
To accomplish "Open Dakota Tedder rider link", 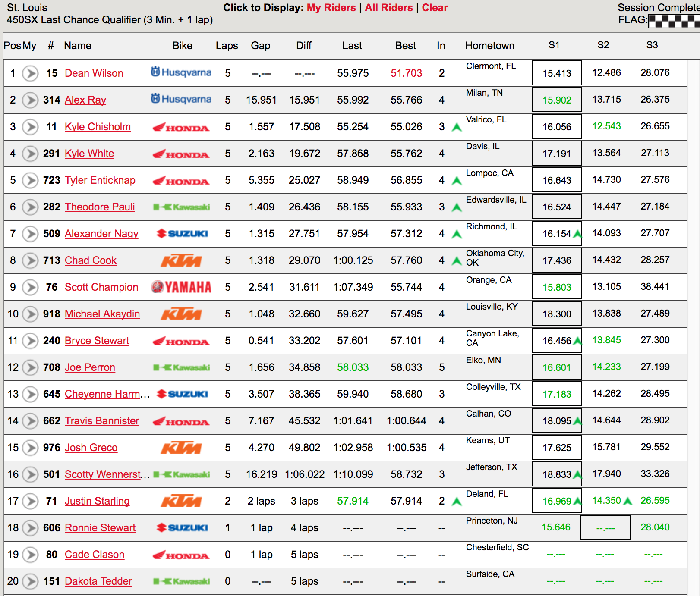I will 98,581.
